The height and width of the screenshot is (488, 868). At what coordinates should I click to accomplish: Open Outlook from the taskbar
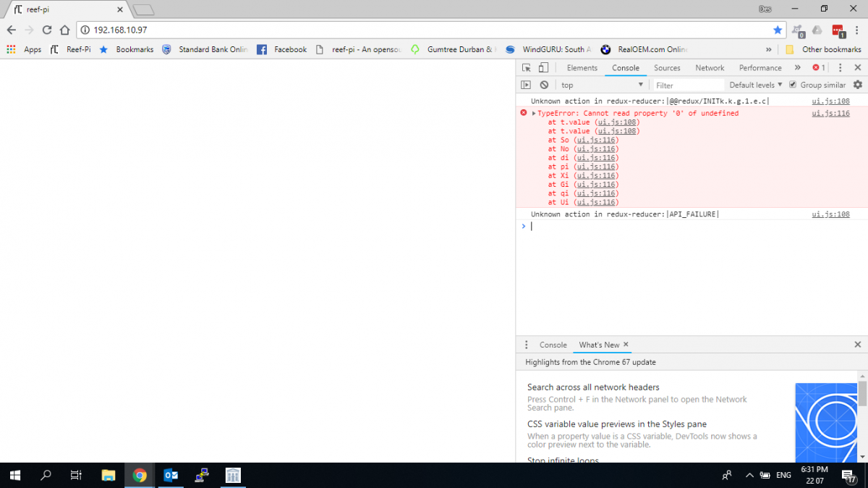point(171,475)
